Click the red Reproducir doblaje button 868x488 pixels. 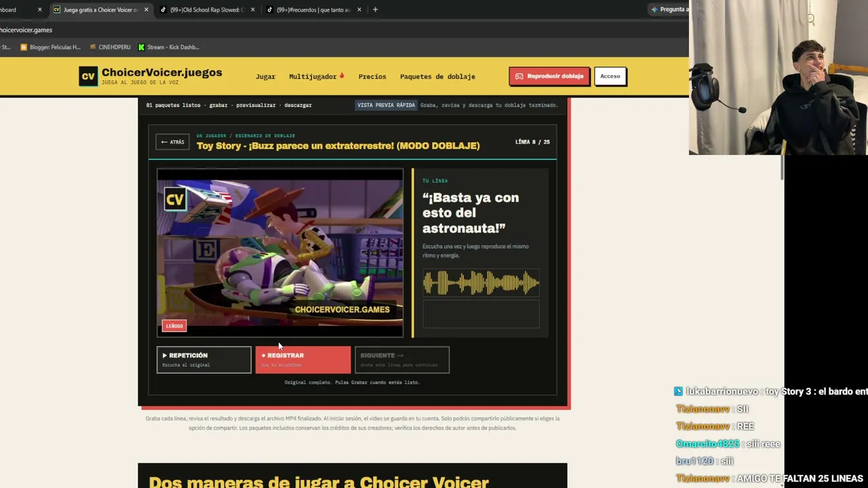[x=549, y=76]
